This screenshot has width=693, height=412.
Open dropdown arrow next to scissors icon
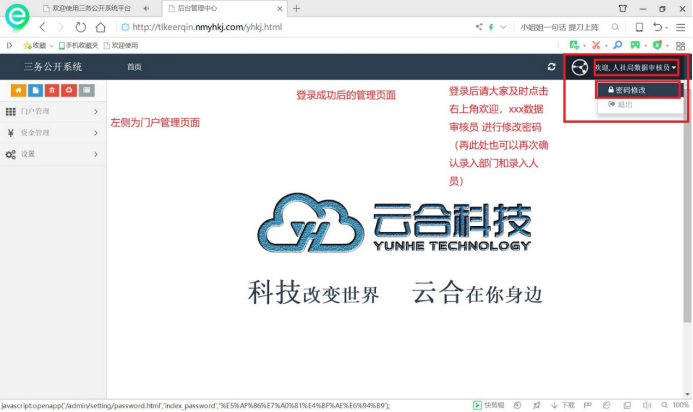coord(606,46)
